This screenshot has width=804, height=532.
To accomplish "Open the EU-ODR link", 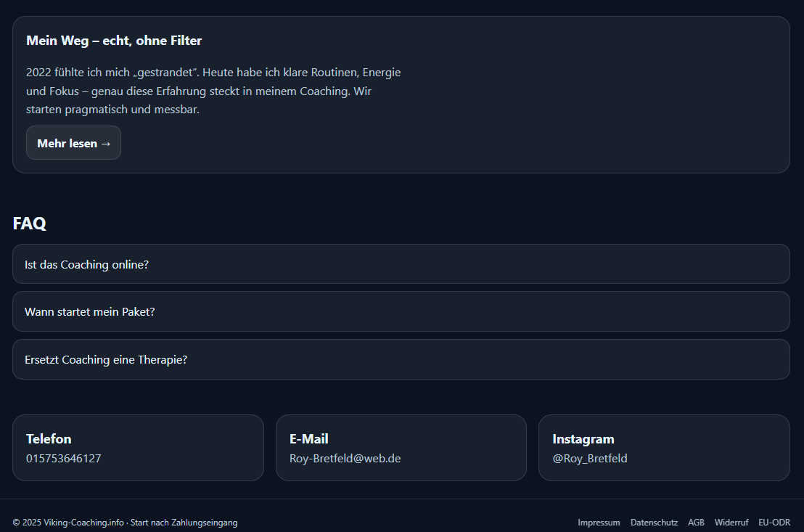I will coord(774,523).
